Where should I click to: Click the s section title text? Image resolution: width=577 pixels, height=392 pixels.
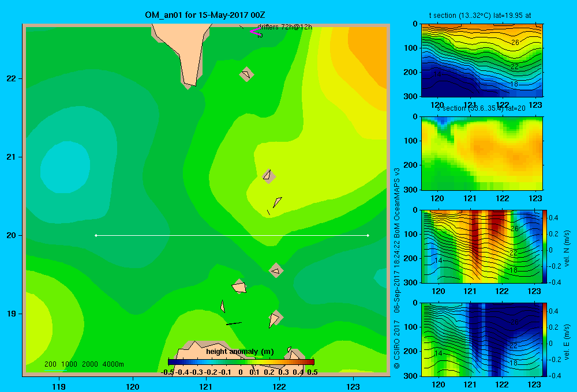point(482,108)
